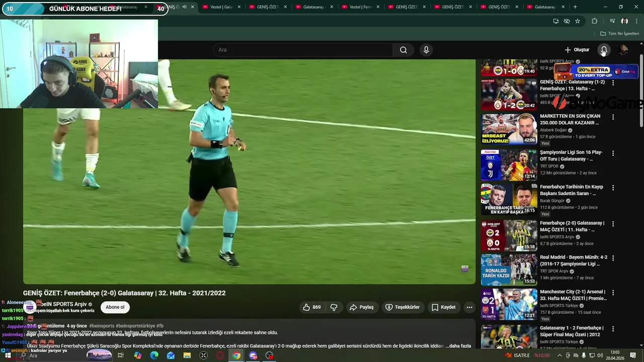Open Windows notification center icon
This screenshot has height=362, width=644.
(x=633, y=355)
